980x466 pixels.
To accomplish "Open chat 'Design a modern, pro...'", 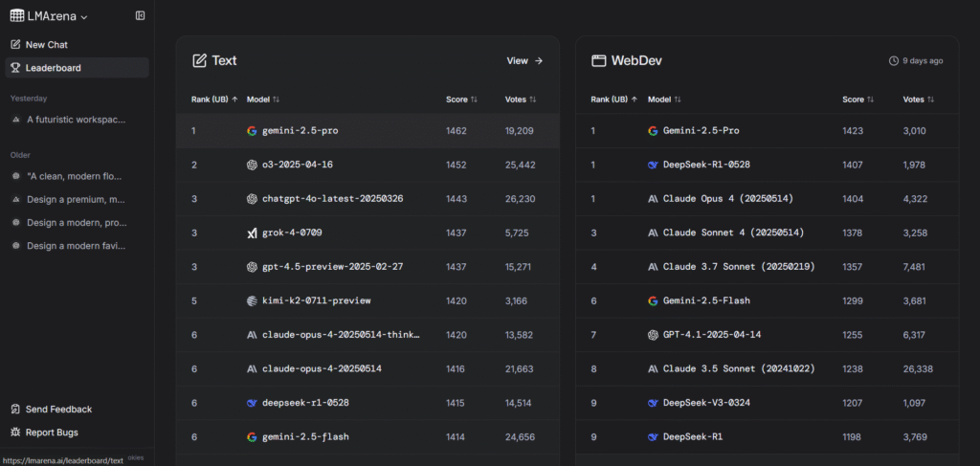I will (x=77, y=223).
